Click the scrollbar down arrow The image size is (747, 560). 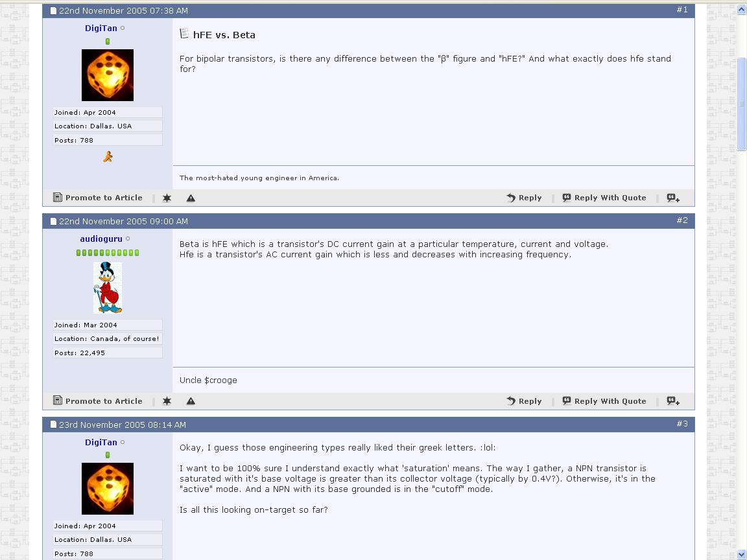[741, 555]
